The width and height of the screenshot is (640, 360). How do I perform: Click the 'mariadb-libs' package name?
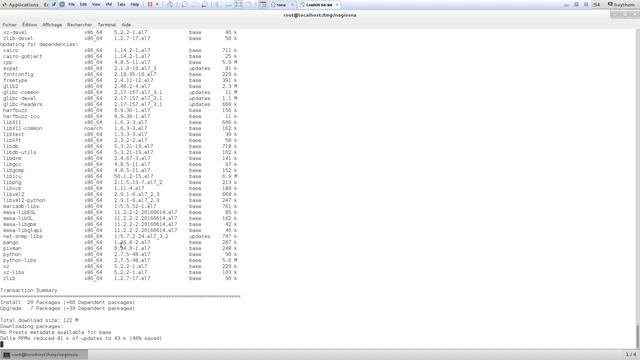tap(21, 206)
